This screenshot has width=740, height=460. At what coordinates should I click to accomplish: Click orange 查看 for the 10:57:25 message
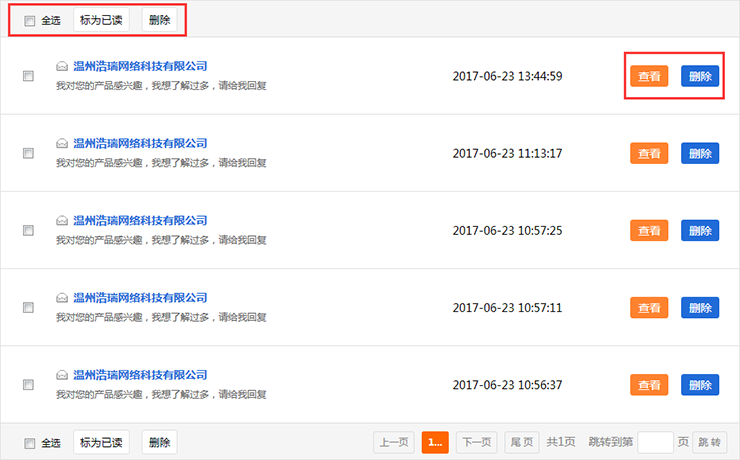point(649,231)
